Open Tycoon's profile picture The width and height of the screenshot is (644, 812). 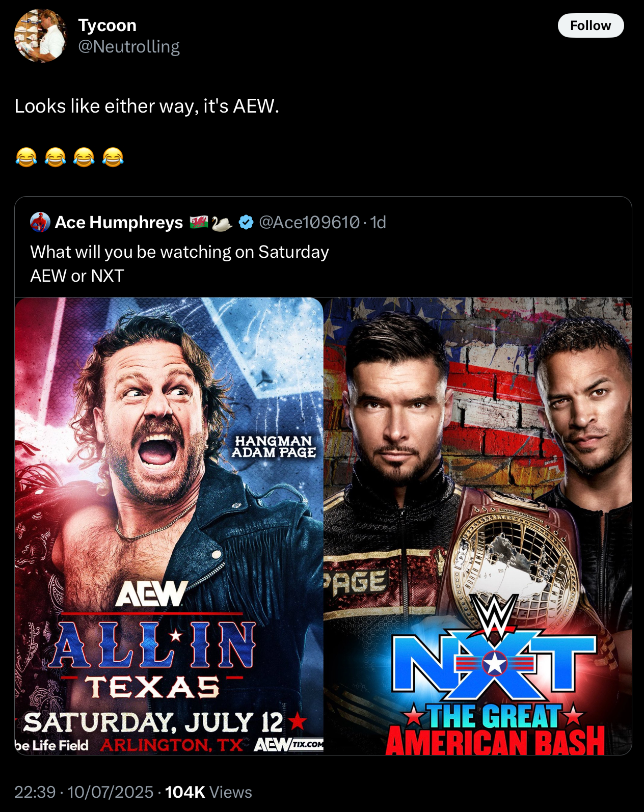41,36
